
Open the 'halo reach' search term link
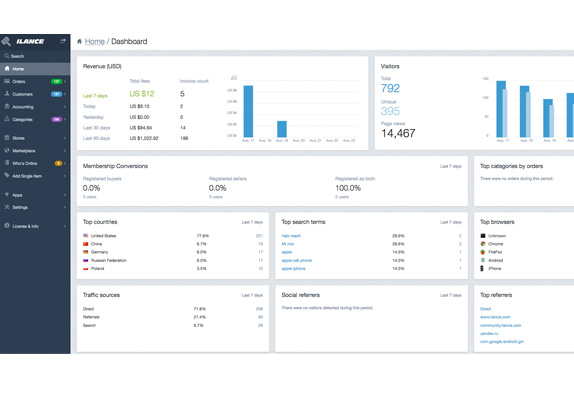(291, 236)
